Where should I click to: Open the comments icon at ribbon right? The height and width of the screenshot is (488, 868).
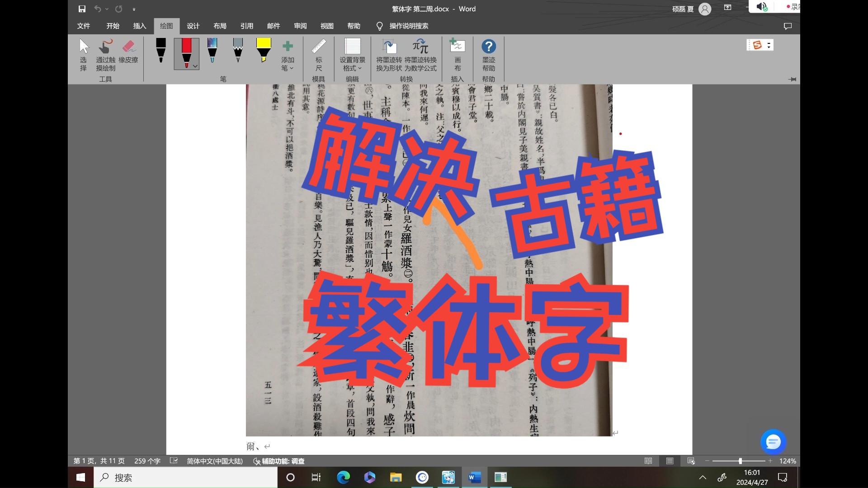788,26
